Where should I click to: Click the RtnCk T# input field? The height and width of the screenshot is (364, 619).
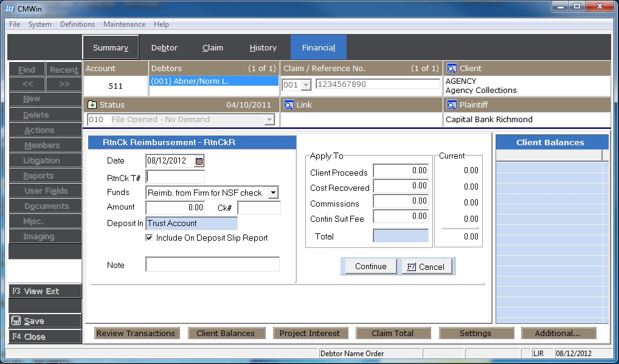[x=175, y=177]
